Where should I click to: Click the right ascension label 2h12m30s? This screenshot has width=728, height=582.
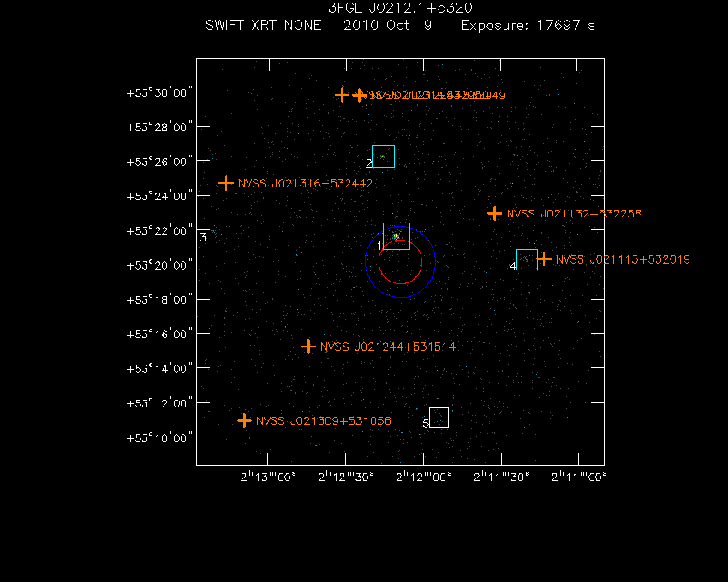point(346,477)
